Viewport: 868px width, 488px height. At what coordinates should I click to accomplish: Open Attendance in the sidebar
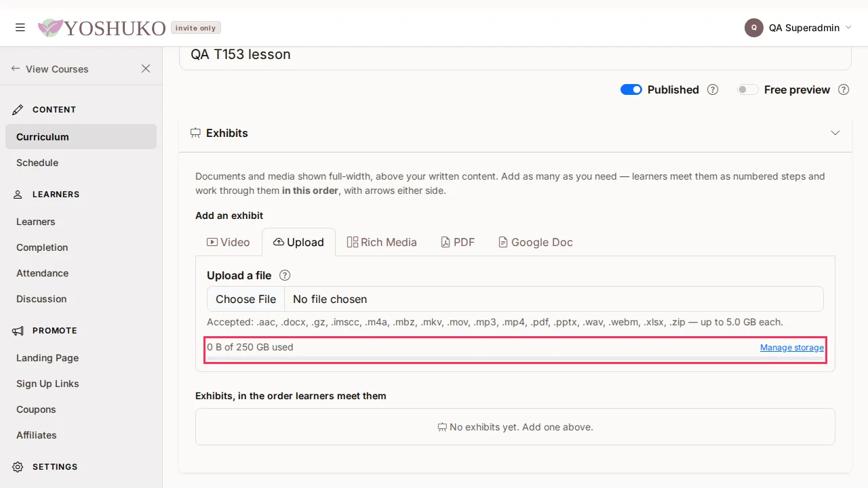pos(81,273)
